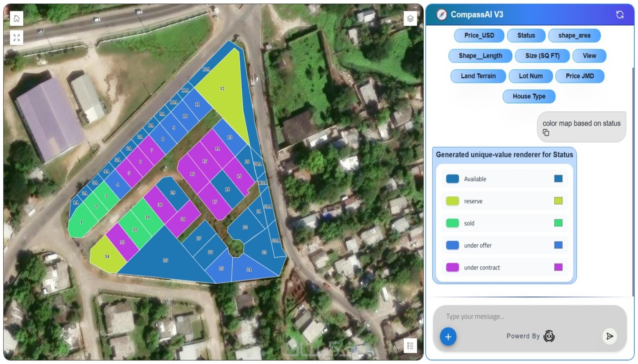Select lot 7 parcel on the map
This screenshot has height=364, width=638.
click(x=152, y=150)
